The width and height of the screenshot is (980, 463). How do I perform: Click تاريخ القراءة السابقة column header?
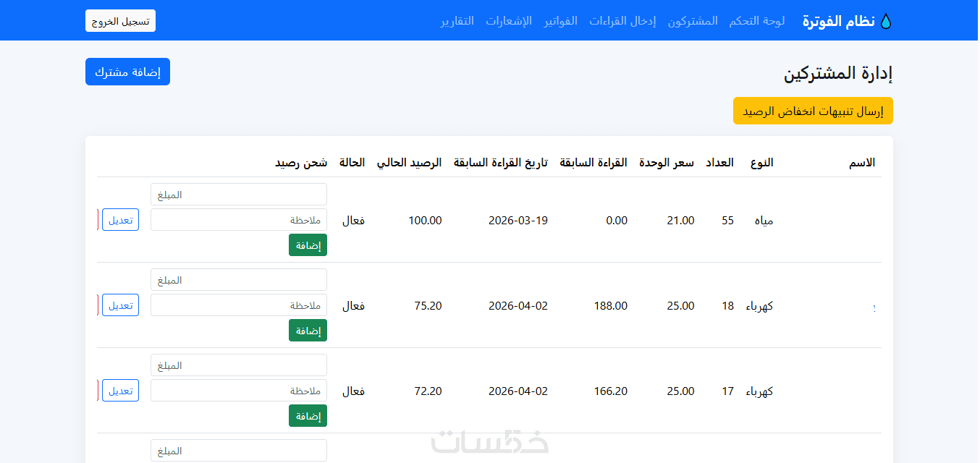[501, 163]
